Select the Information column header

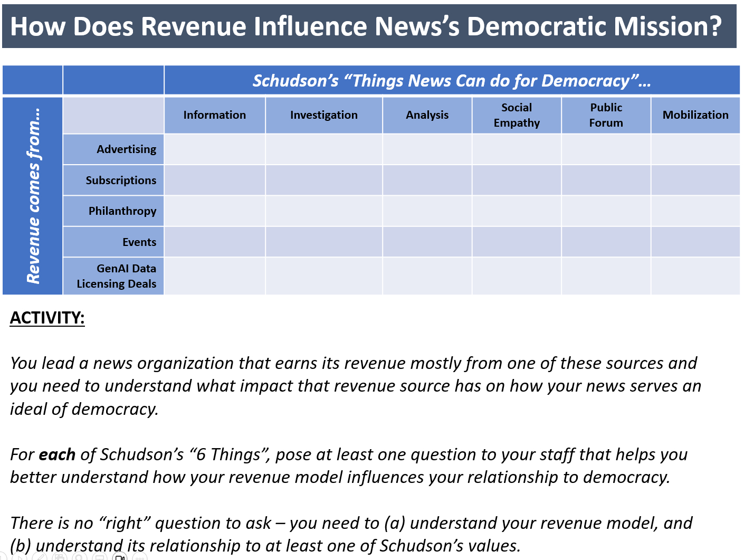(214, 115)
